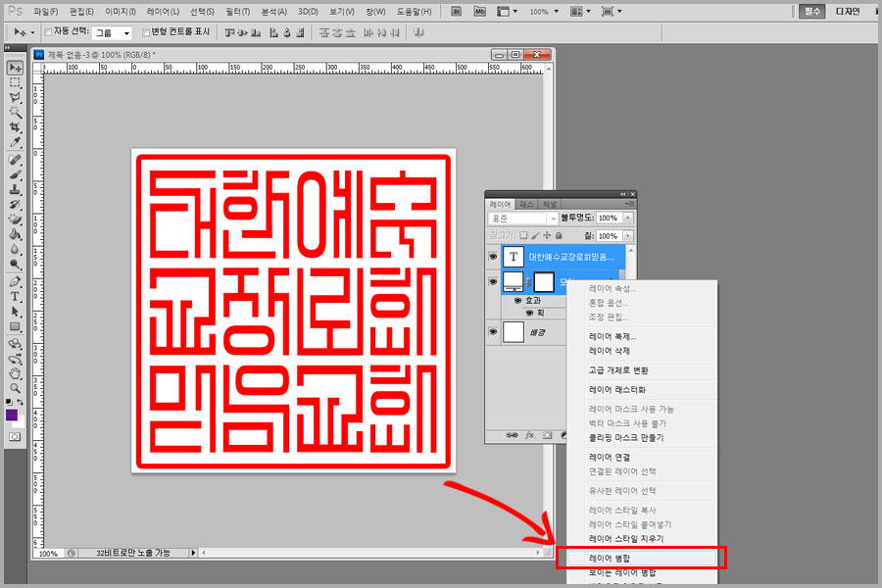Select the Lasso tool
Screen dimensions: 882x588
tap(15, 97)
